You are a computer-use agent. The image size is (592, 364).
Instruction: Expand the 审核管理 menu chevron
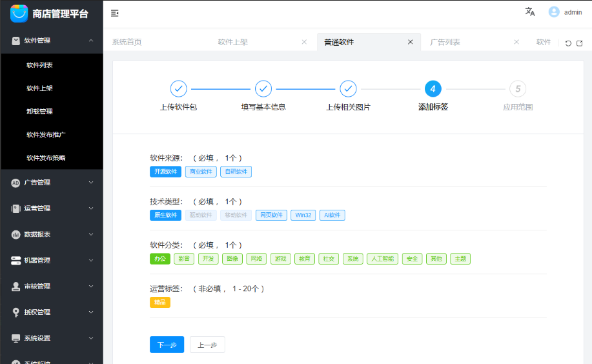[91, 287]
